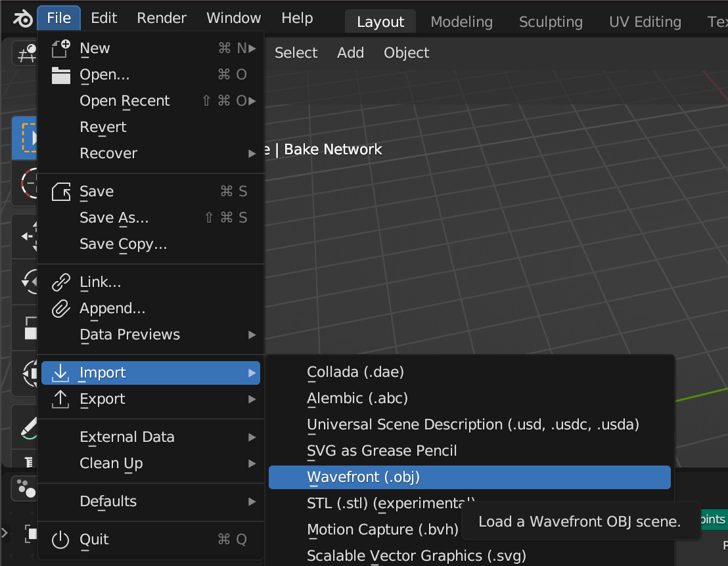Image resolution: width=728 pixels, height=566 pixels.
Task: Open the Object menu in viewport header
Action: tap(406, 53)
